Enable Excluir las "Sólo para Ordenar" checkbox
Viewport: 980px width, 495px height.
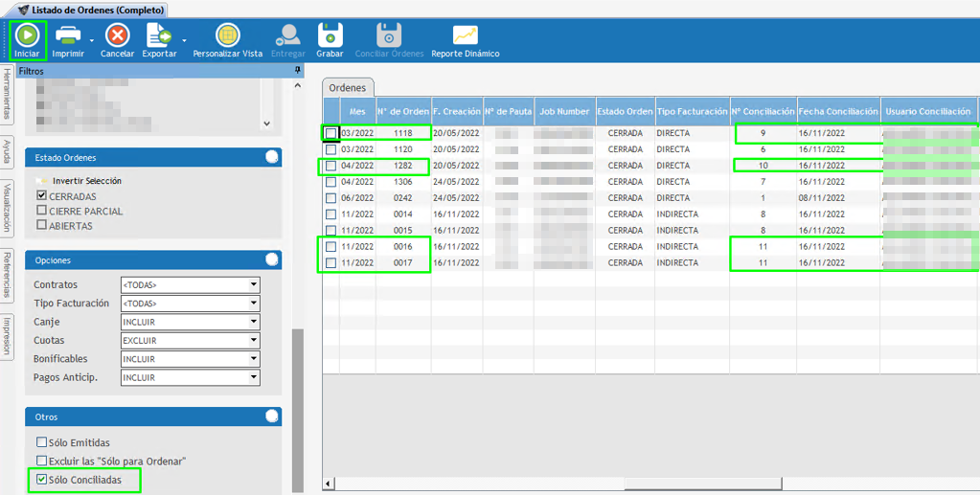point(42,461)
